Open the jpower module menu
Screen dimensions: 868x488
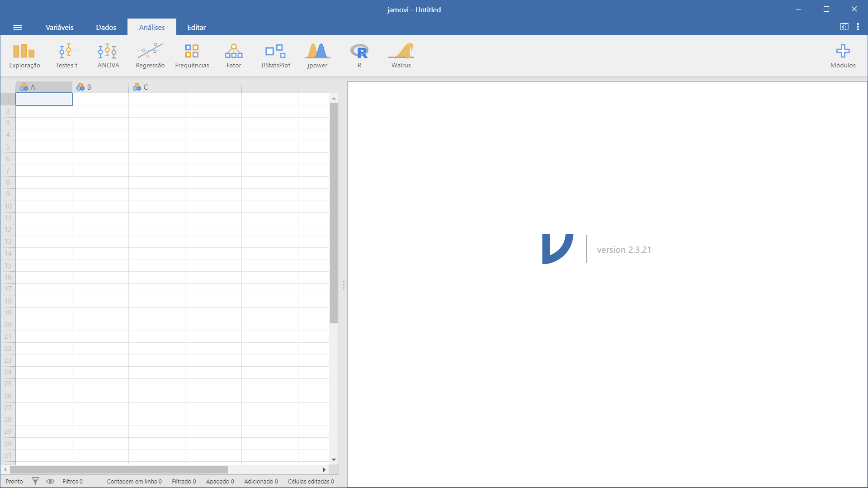pyautogui.click(x=317, y=56)
